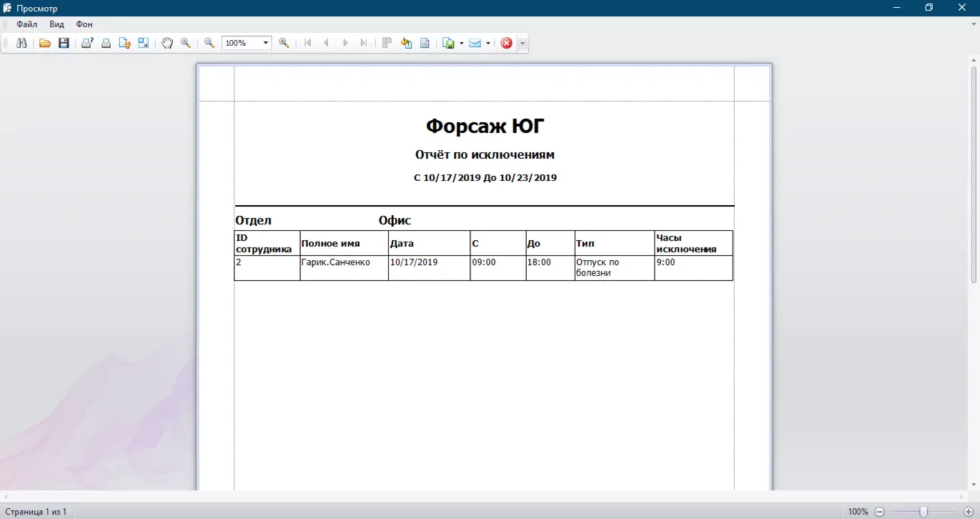Image resolution: width=980 pixels, height=519 pixels.
Task: Open the Фон menu
Action: point(84,24)
